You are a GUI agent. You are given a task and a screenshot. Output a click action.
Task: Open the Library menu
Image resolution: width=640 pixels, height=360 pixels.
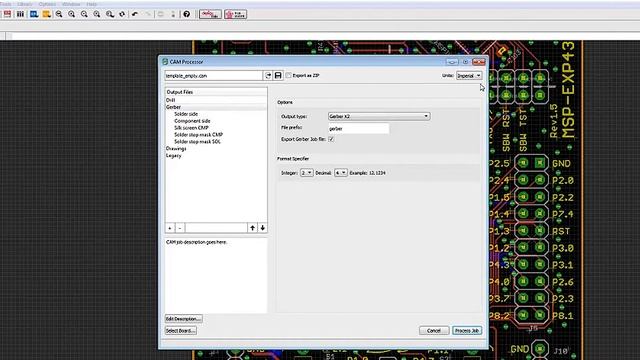[25, 4]
